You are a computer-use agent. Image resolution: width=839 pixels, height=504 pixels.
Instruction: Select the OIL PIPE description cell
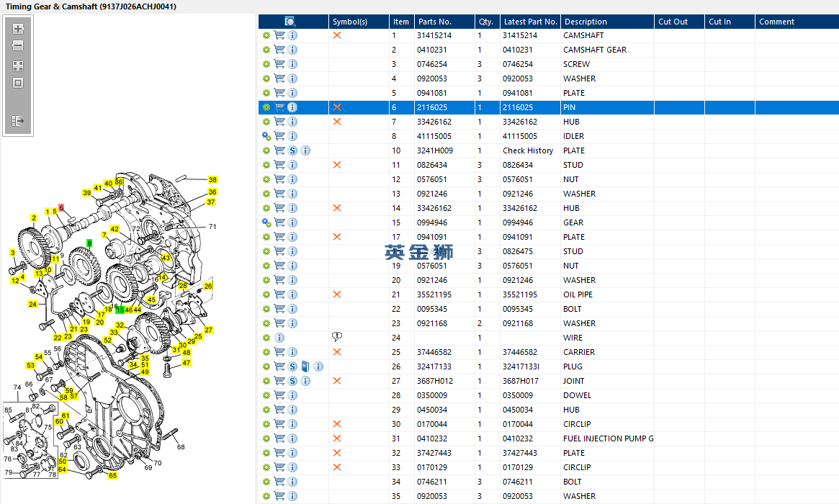(578, 294)
